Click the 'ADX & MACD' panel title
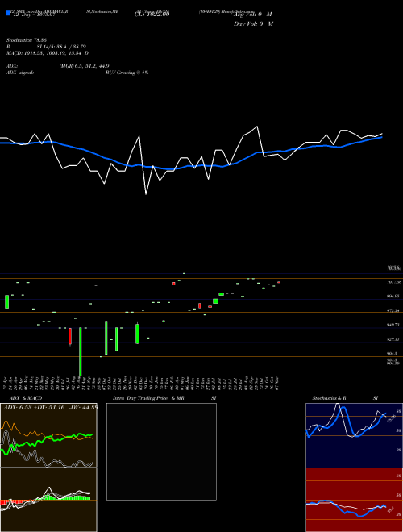Viewport: 403px width, 532px height. [x=26, y=398]
